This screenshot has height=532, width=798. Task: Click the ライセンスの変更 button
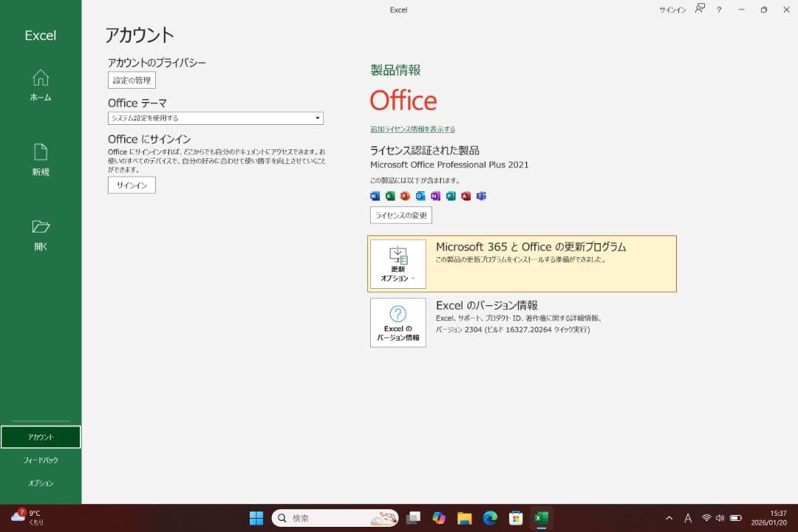pyautogui.click(x=400, y=215)
